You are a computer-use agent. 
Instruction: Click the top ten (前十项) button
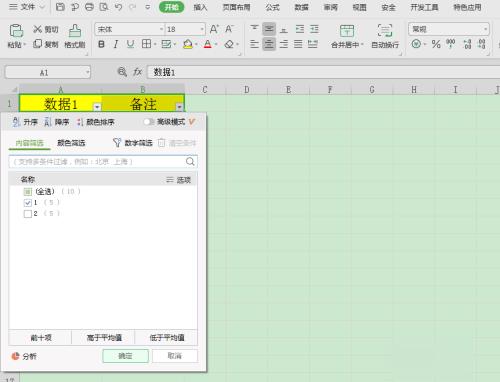[x=41, y=338]
